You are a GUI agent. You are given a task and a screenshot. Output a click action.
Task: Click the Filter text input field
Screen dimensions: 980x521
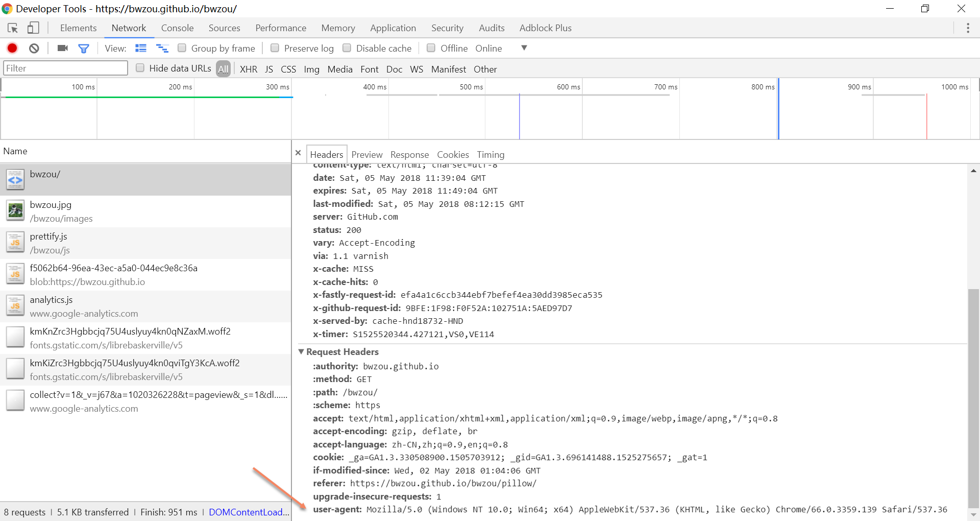click(x=65, y=68)
